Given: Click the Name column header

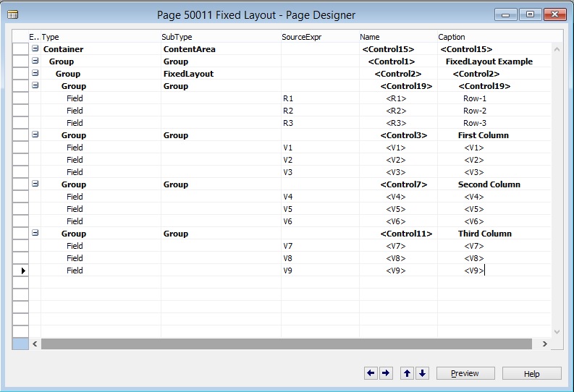Looking at the screenshot, I should coord(398,37).
